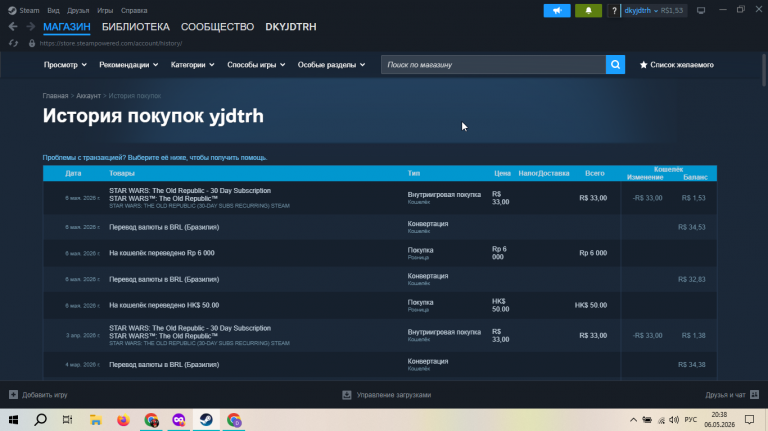
Task: Click the blue magnifier search button
Action: pyautogui.click(x=615, y=65)
